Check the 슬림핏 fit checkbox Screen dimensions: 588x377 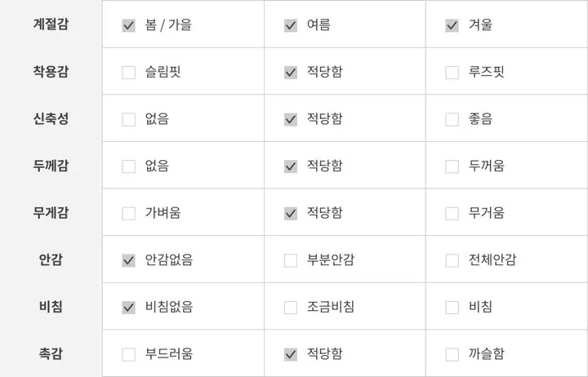tap(129, 73)
